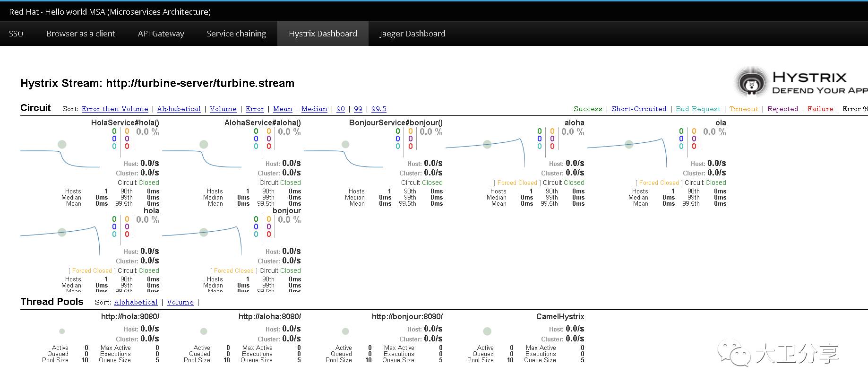The height and width of the screenshot is (392, 868).
Task: Click HolaService#hola() error percentage value
Action: (147, 132)
